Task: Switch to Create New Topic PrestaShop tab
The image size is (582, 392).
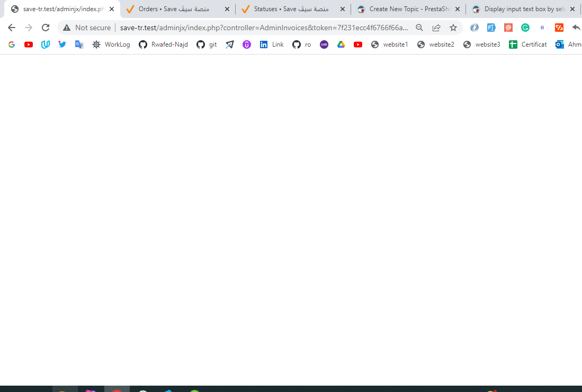Action: pyautogui.click(x=408, y=9)
